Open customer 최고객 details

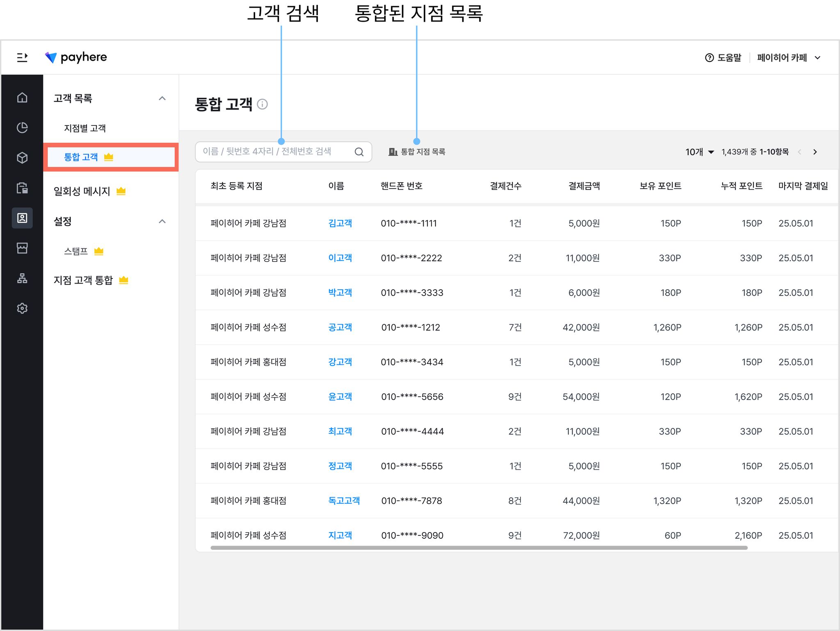[x=340, y=431]
